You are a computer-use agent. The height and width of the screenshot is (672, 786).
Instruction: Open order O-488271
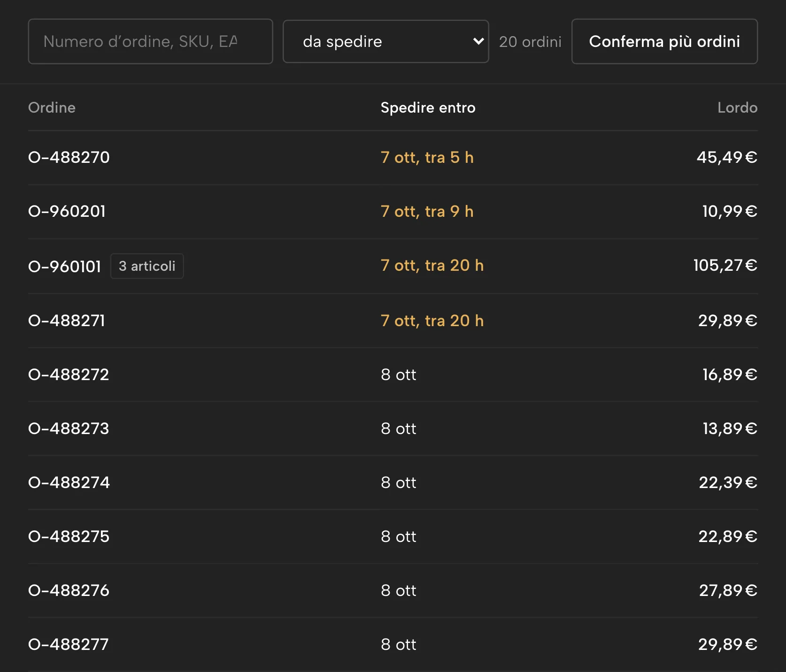pos(67,321)
